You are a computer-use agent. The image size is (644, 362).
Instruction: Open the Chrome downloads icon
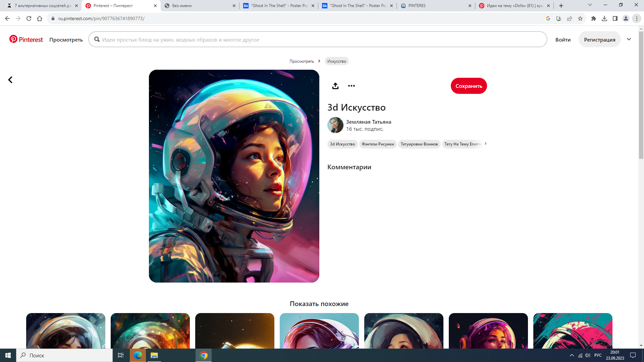(604, 18)
